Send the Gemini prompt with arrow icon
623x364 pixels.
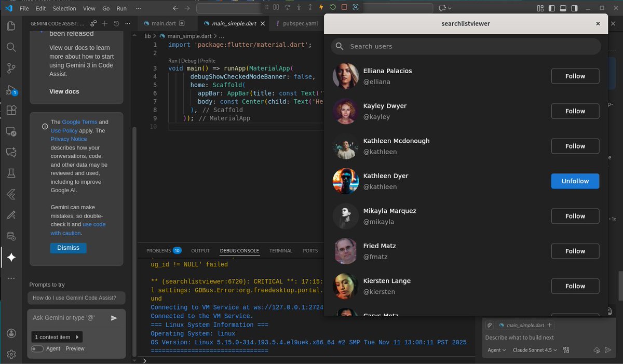pos(114,318)
